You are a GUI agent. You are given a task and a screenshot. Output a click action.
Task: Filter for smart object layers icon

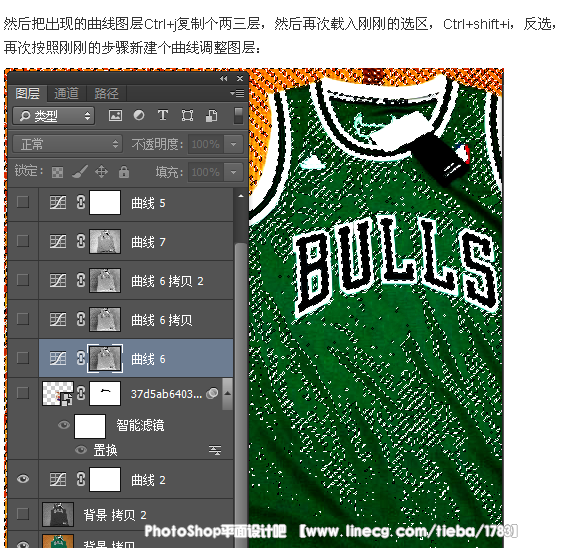(x=212, y=116)
